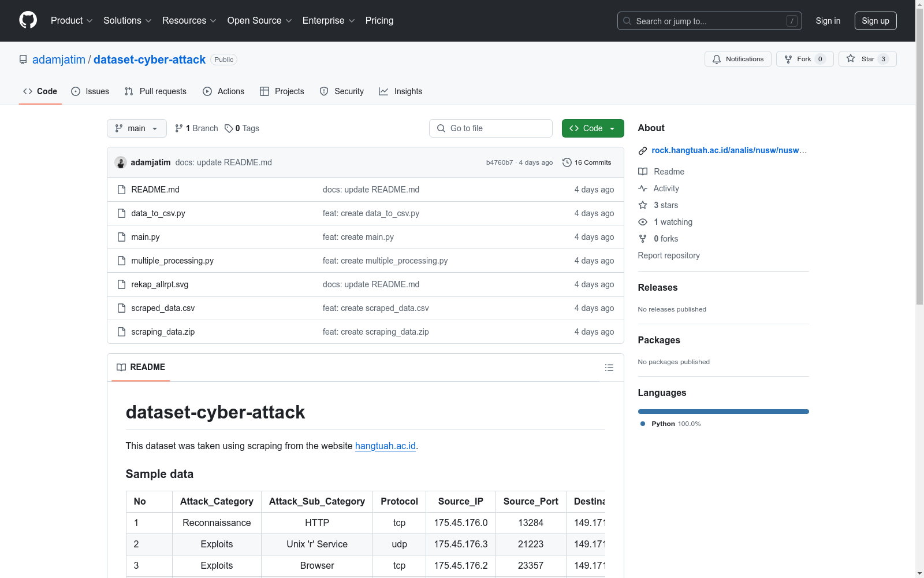Click Report repository link
The image size is (924, 578).
669,255
